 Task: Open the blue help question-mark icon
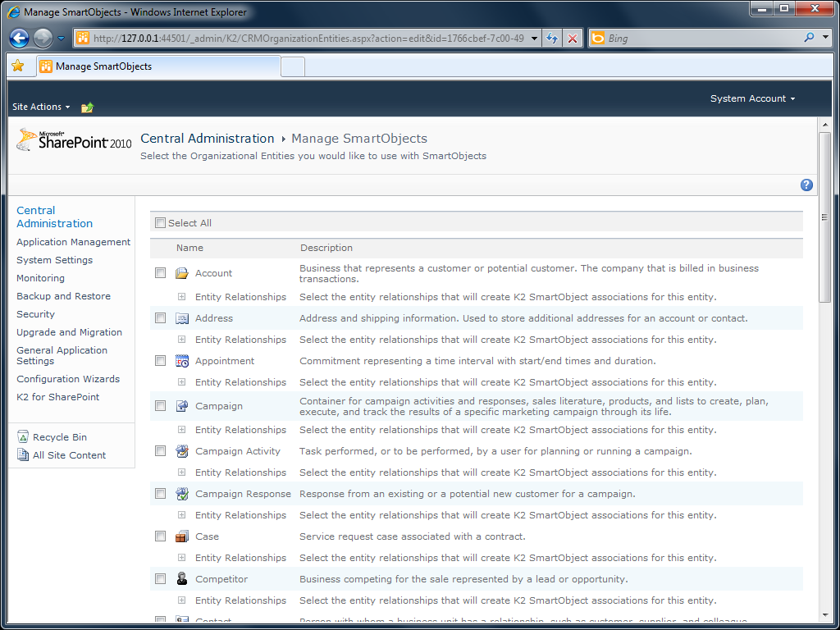click(x=806, y=185)
